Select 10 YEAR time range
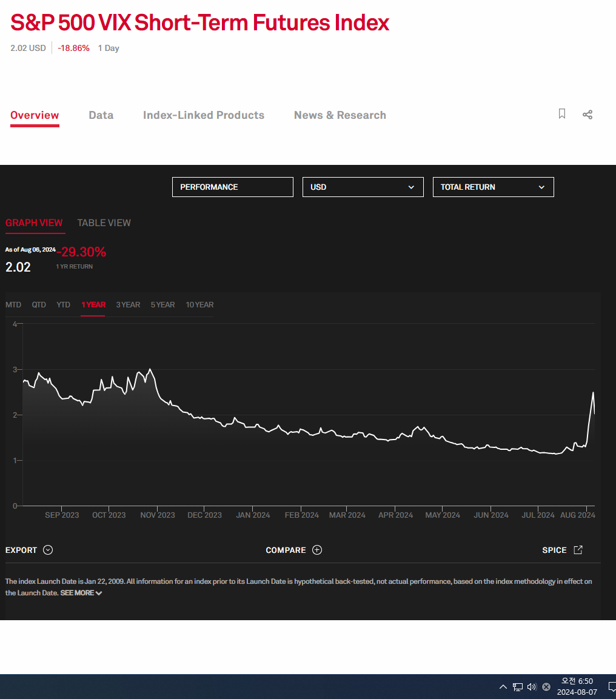 click(199, 304)
